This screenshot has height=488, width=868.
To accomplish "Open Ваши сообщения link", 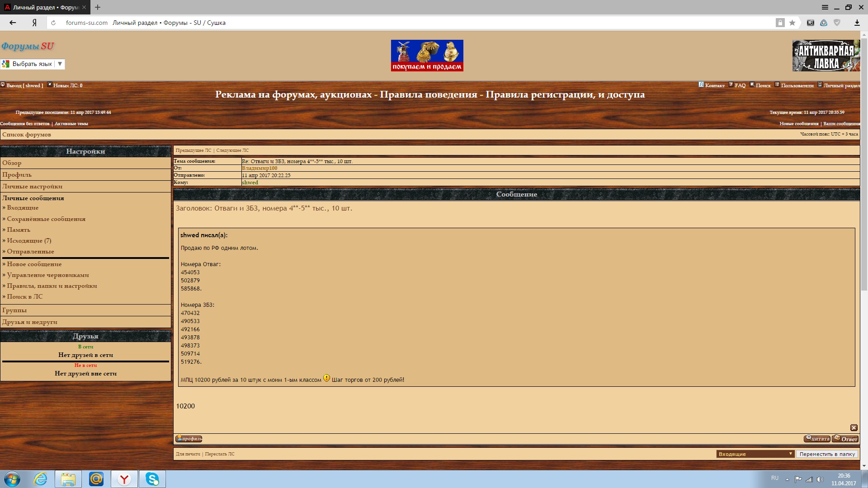I will pos(842,124).
